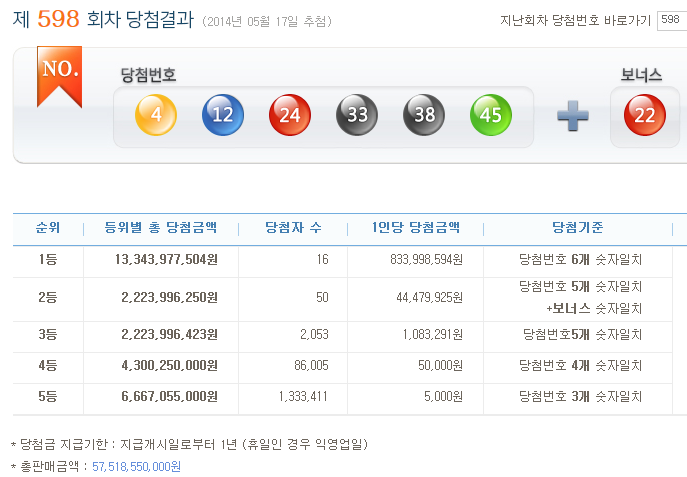Click per-person prize 1,083,291원
This screenshot has width=687, height=477.
pyautogui.click(x=433, y=335)
